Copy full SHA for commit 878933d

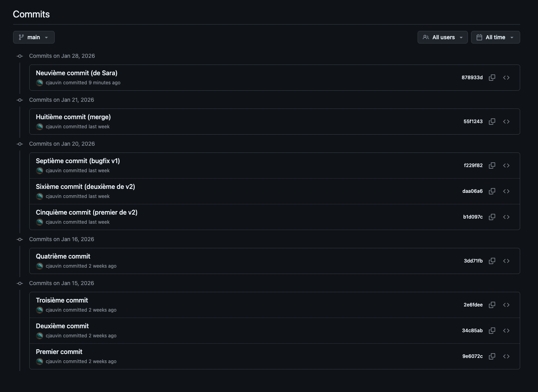(492, 78)
